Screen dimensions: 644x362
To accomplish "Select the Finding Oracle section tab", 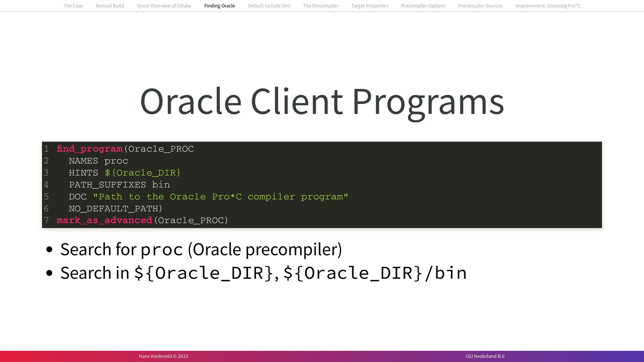I will (x=219, y=6).
